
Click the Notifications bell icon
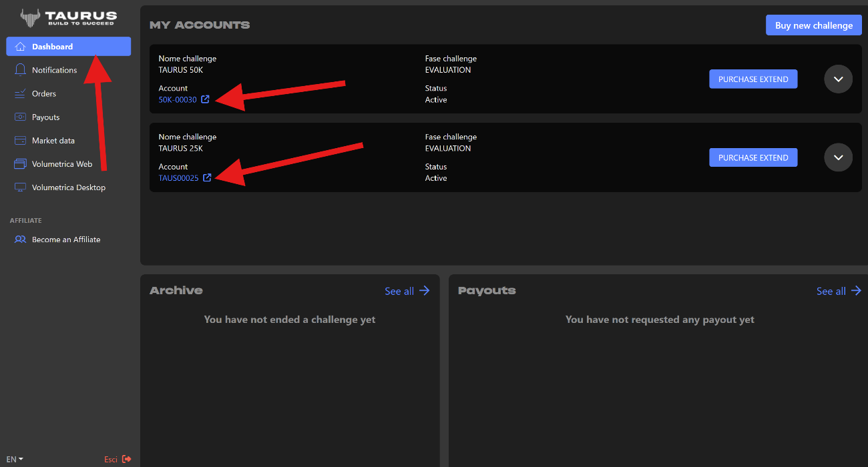[20, 70]
